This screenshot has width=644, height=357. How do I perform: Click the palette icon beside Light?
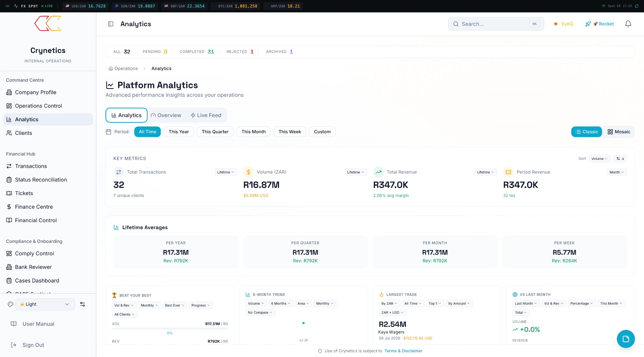tap(10, 304)
